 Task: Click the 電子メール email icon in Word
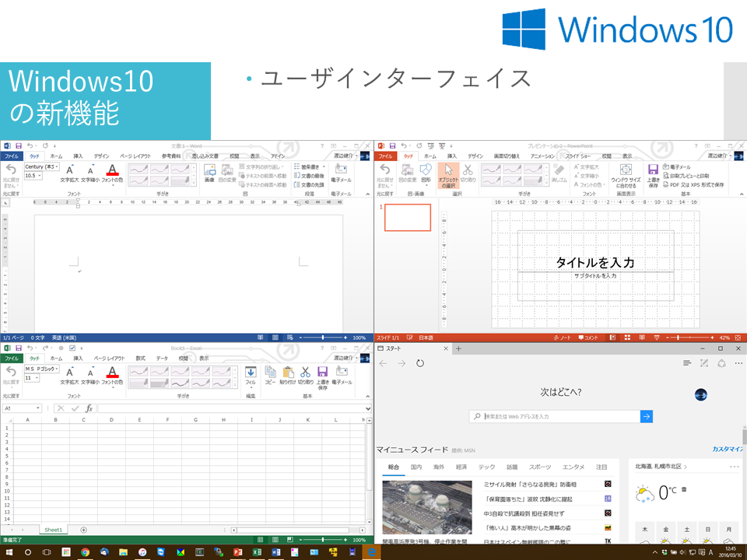341,169
